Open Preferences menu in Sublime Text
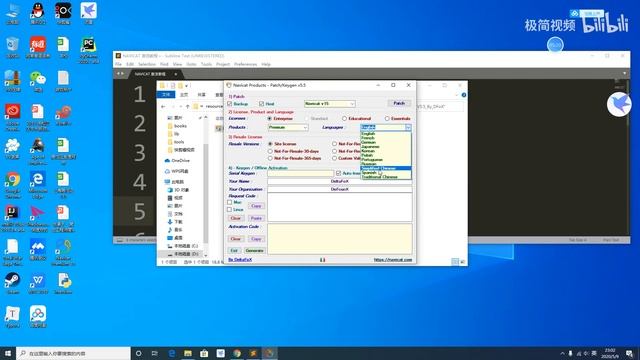Viewport: 640px width, 360px height. tap(245, 64)
